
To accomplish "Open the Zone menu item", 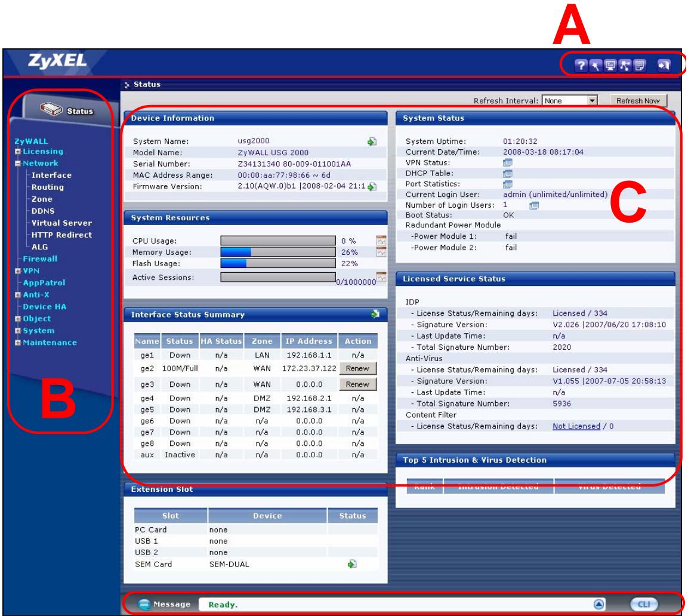I will pos(42,199).
